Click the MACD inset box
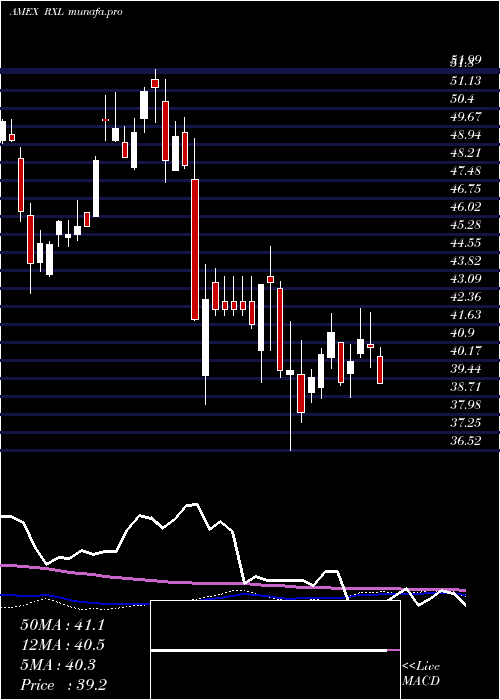The height and width of the screenshot is (700, 500). [275, 650]
